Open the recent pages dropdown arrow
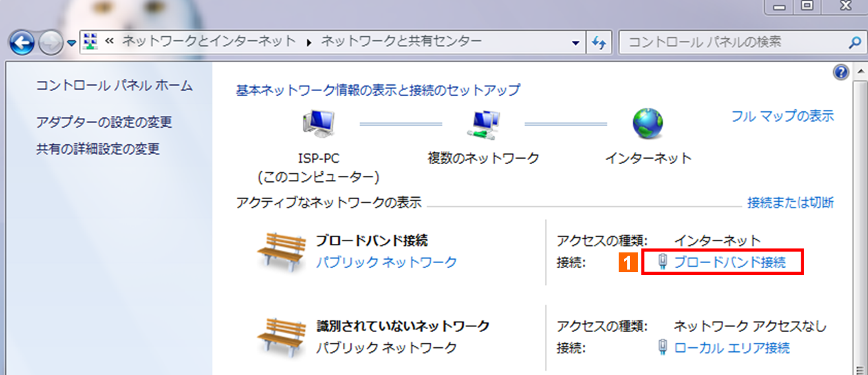The image size is (868, 375). coord(71,44)
